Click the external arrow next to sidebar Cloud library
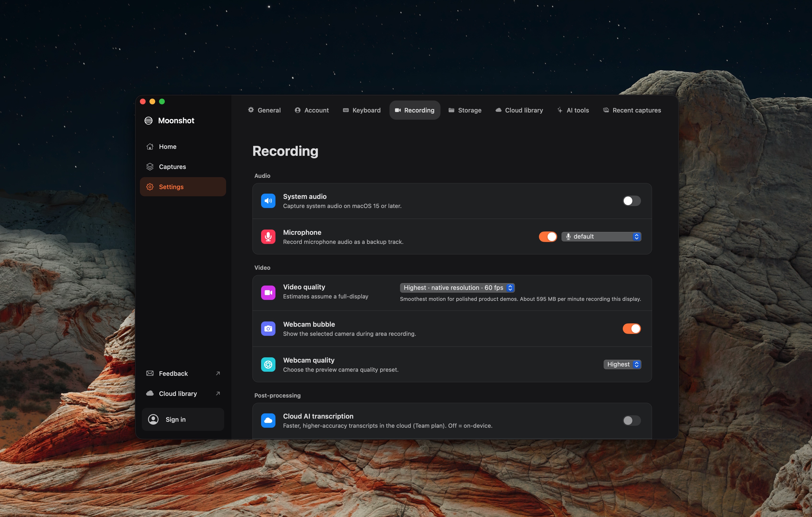Screen dimensions: 812x517 (x=218, y=393)
